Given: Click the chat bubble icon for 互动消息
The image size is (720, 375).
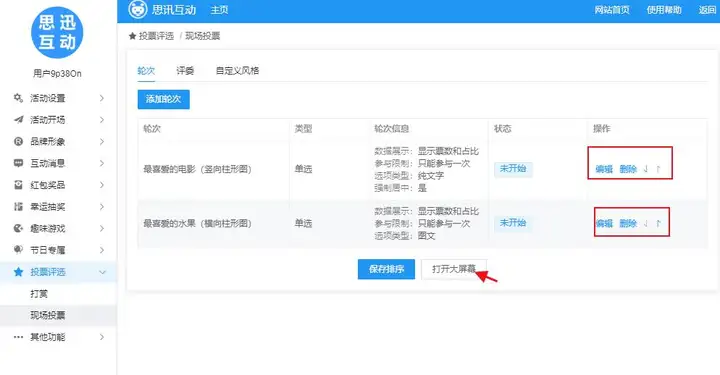Looking at the screenshot, I should [x=18, y=163].
